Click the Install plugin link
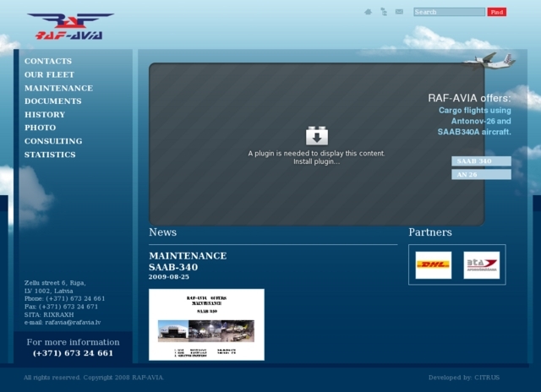The height and width of the screenshot is (392, 541). click(316, 161)
